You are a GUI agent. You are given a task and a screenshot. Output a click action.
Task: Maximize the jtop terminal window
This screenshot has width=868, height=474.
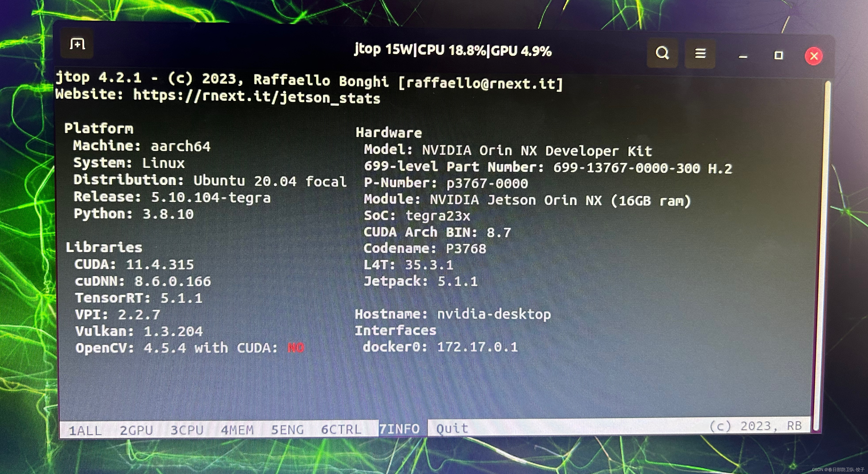778,55
